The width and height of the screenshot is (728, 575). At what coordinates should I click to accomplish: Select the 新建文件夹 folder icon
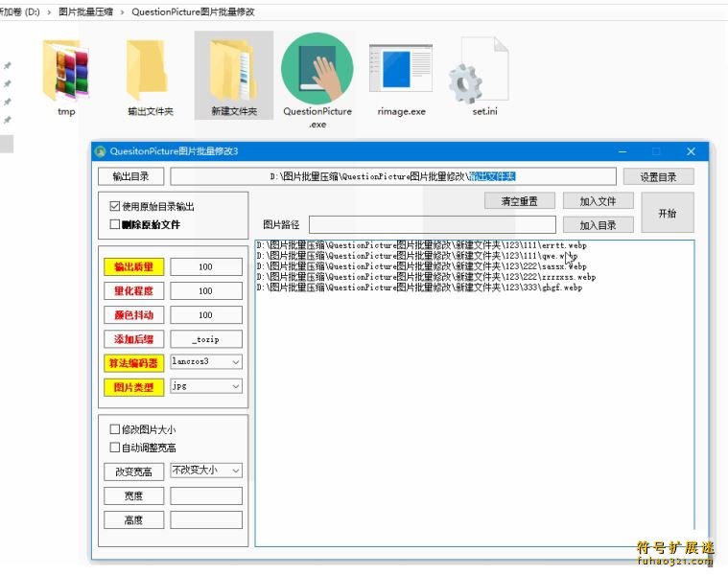(x=233, y=70)
